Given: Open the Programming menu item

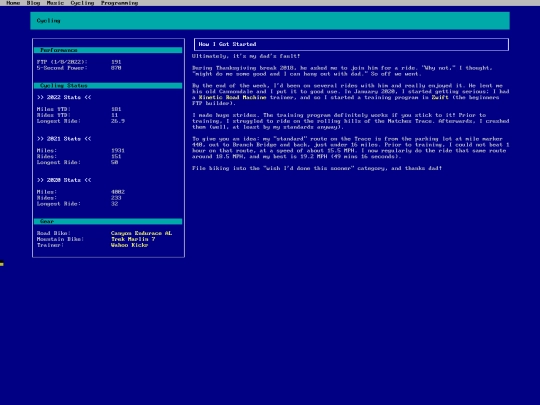Looking at the screenshot, I should pos(120,3).
